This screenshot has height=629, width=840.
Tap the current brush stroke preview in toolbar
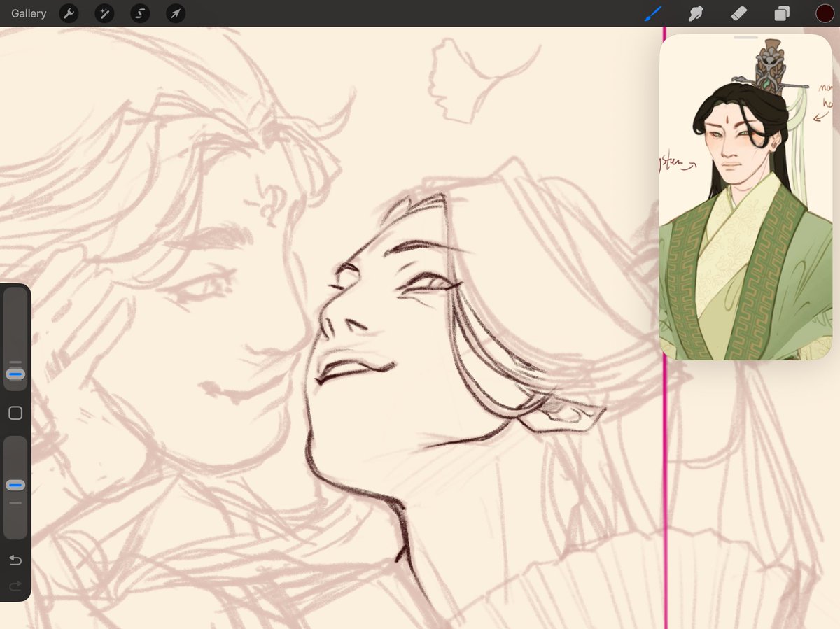point(652,13)
